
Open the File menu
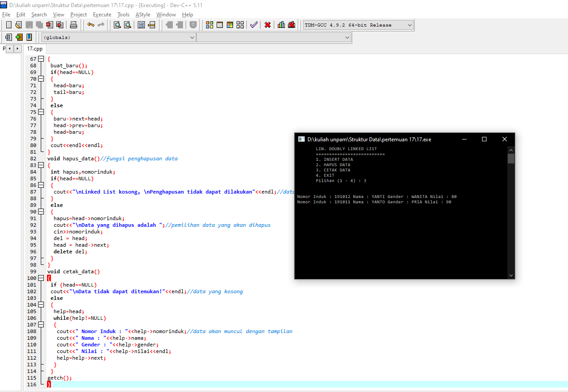(x=6, y=15)
